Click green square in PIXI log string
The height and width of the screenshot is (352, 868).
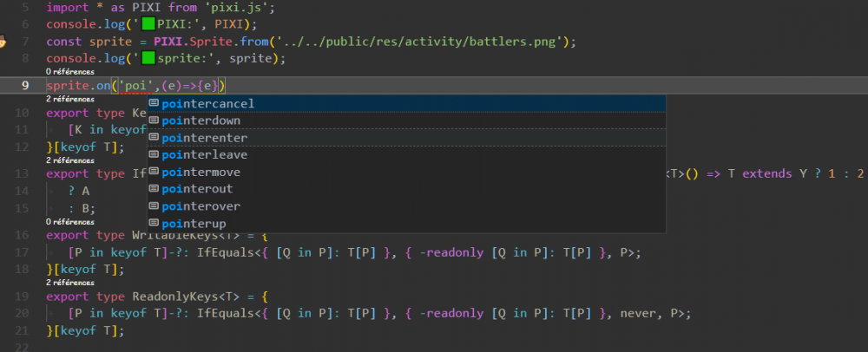click(x=148, y=24)
